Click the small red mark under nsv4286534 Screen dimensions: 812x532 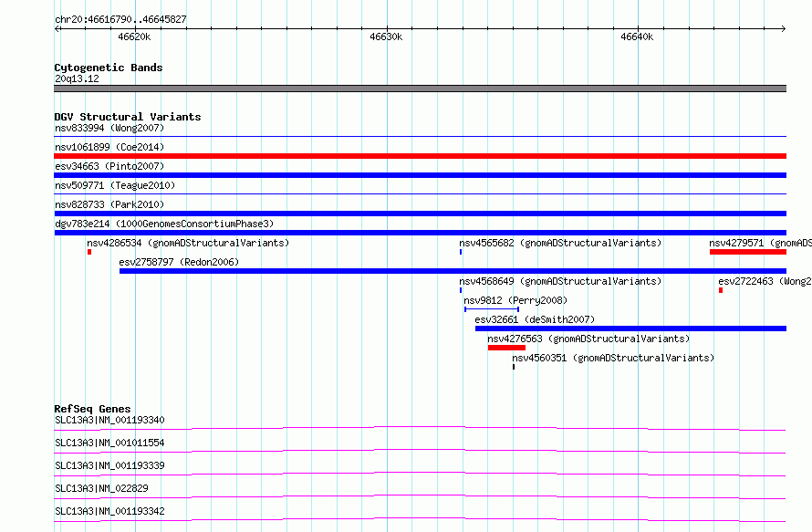(89, 252)
